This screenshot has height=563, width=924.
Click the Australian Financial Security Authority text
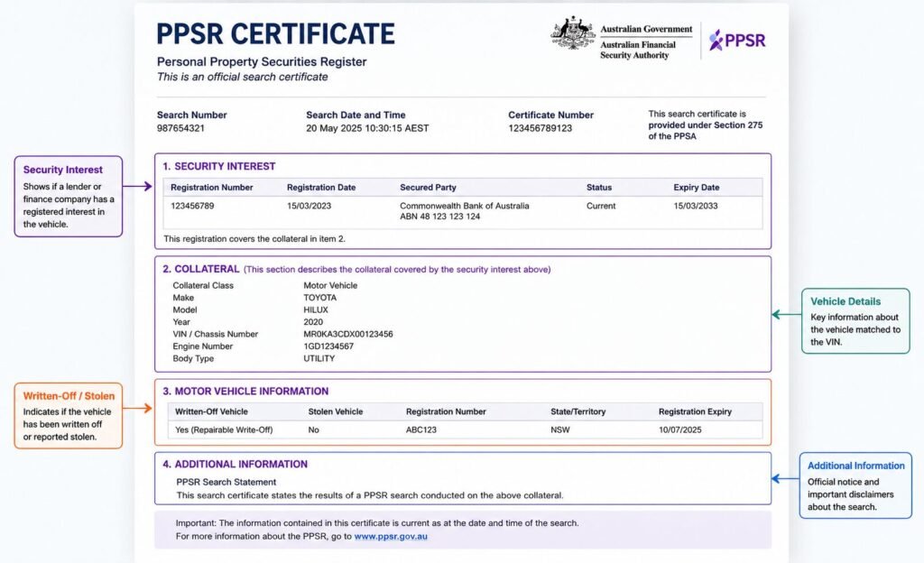(638, 50)
